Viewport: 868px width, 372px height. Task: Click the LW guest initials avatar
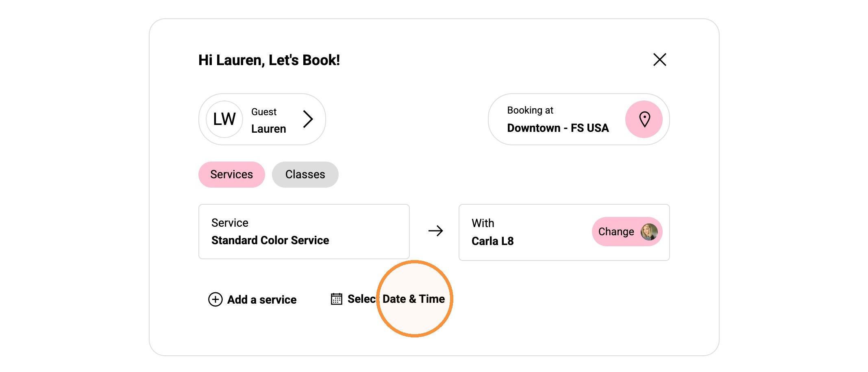click(224, 119)
